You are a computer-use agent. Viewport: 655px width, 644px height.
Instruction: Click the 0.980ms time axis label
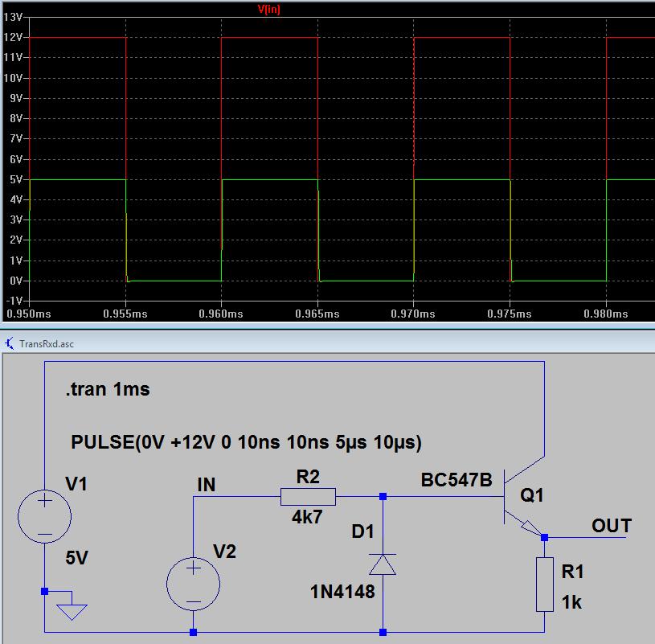tap(606, 314)
